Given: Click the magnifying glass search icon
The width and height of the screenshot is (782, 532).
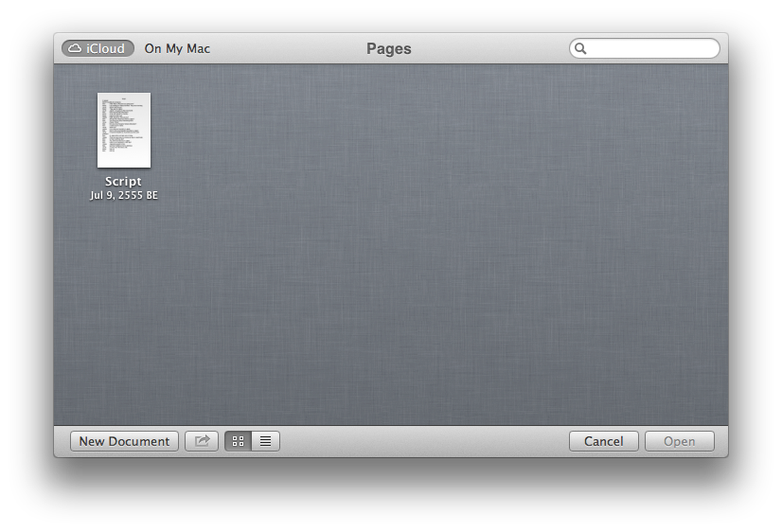Looking at the screenshot, I should (581, 48).
